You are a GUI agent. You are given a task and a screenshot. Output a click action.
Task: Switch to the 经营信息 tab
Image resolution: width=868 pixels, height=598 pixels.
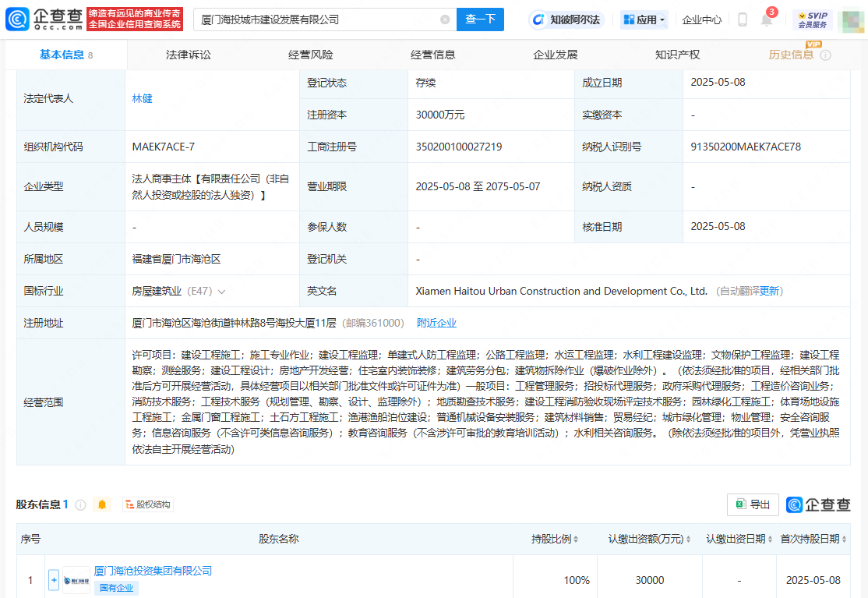pyautogui.click(x=433, y=55)
